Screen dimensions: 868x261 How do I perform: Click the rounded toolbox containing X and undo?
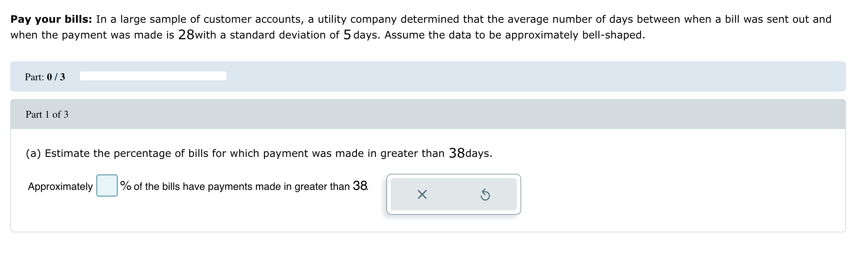(x=455, y=194)
